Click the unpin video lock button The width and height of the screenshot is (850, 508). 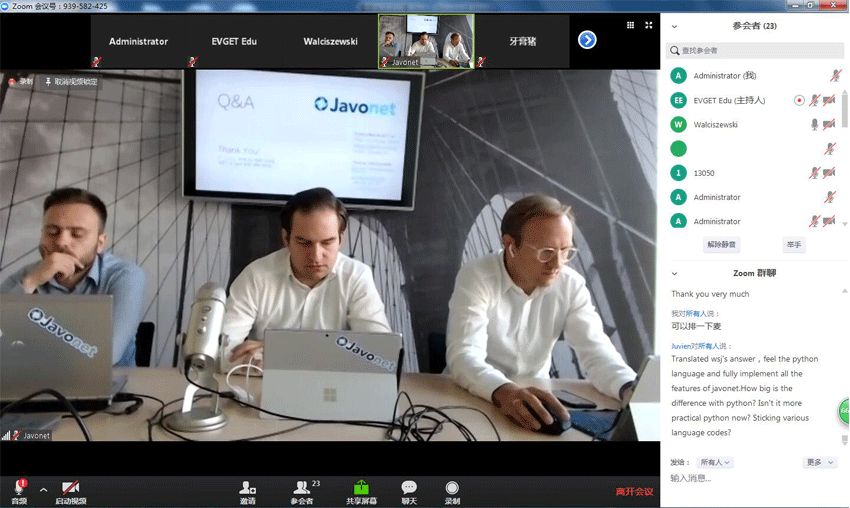pyautogui.click(x=72, y=82)
